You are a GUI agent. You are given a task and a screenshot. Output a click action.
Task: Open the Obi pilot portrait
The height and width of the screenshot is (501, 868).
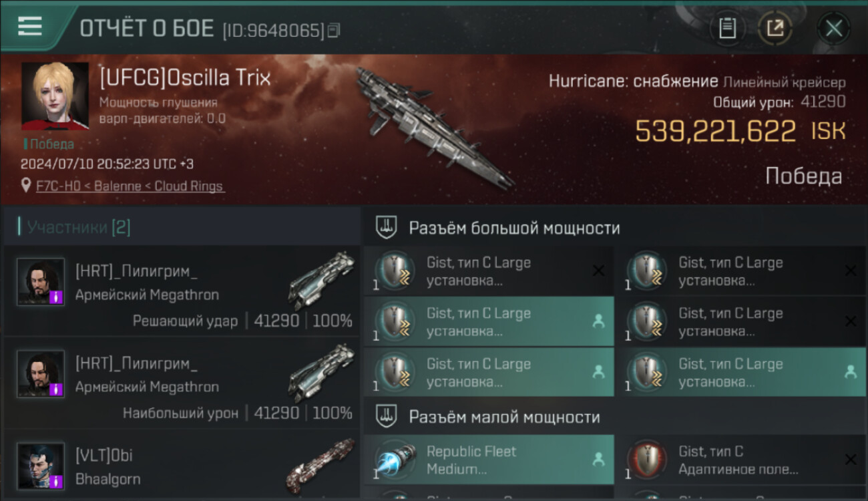(x=41, y=466)
